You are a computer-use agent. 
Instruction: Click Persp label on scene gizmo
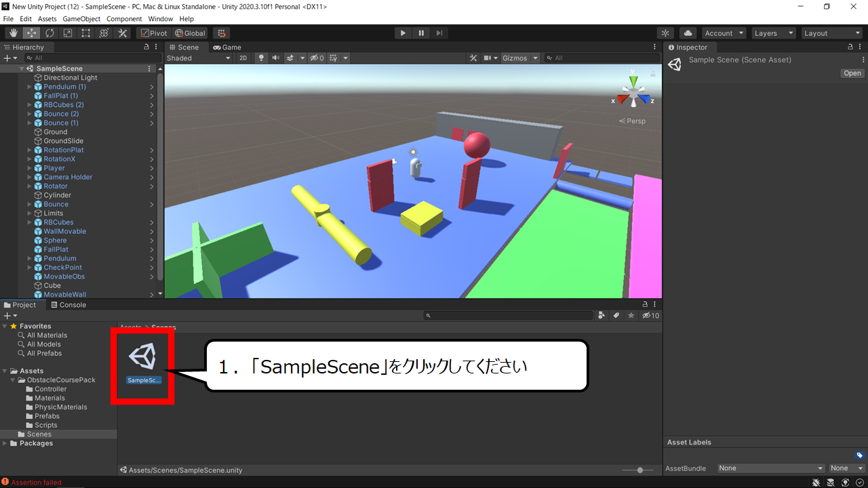coord(635,121)
